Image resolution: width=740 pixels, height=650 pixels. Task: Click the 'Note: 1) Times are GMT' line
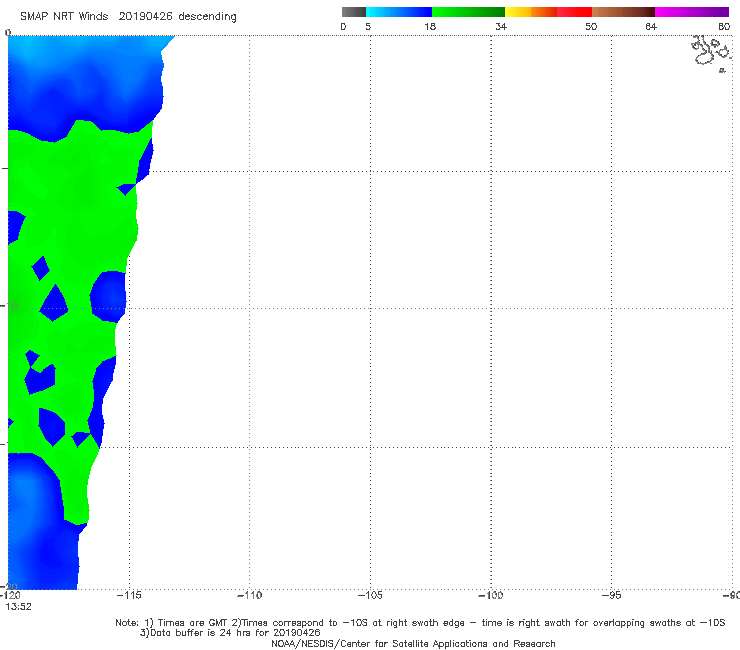pyautogui.click(x=420, y=623)
